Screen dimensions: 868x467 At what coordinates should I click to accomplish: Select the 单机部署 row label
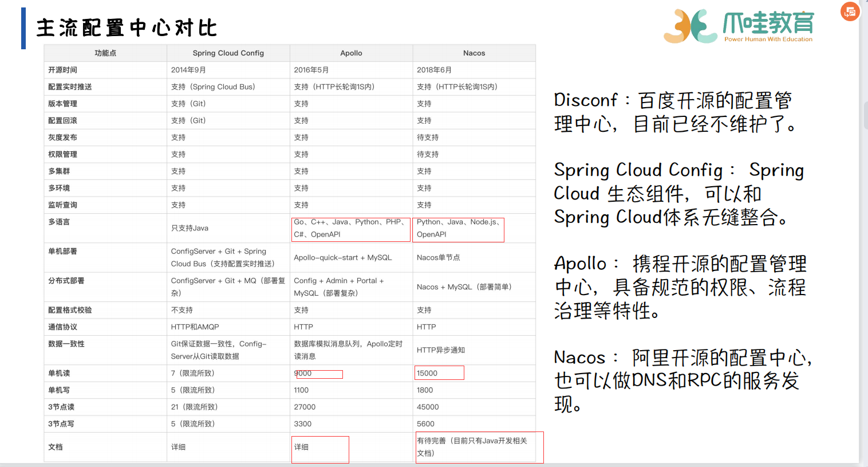(62, 252)
